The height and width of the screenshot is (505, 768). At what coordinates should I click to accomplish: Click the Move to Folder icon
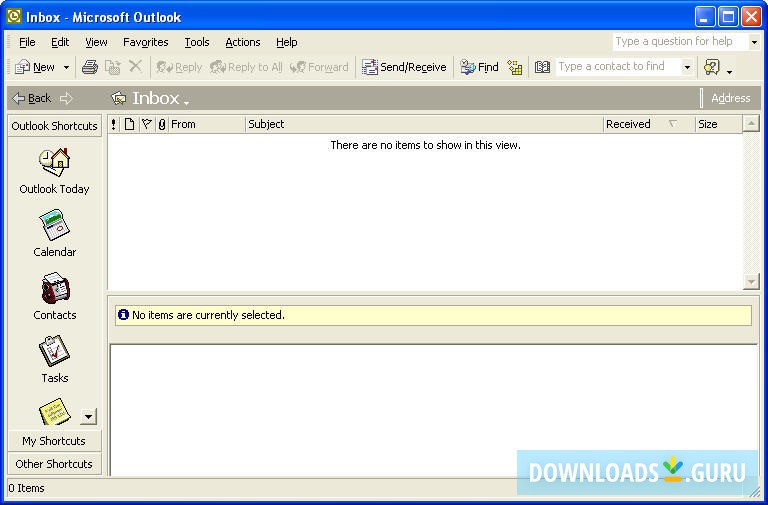coord(113,67)
